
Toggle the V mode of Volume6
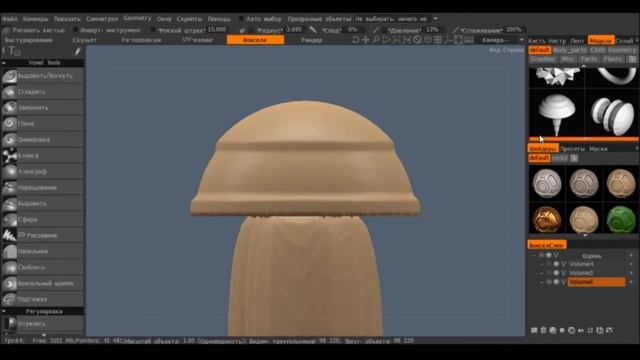pyautogui.click(x=563, y=282)
